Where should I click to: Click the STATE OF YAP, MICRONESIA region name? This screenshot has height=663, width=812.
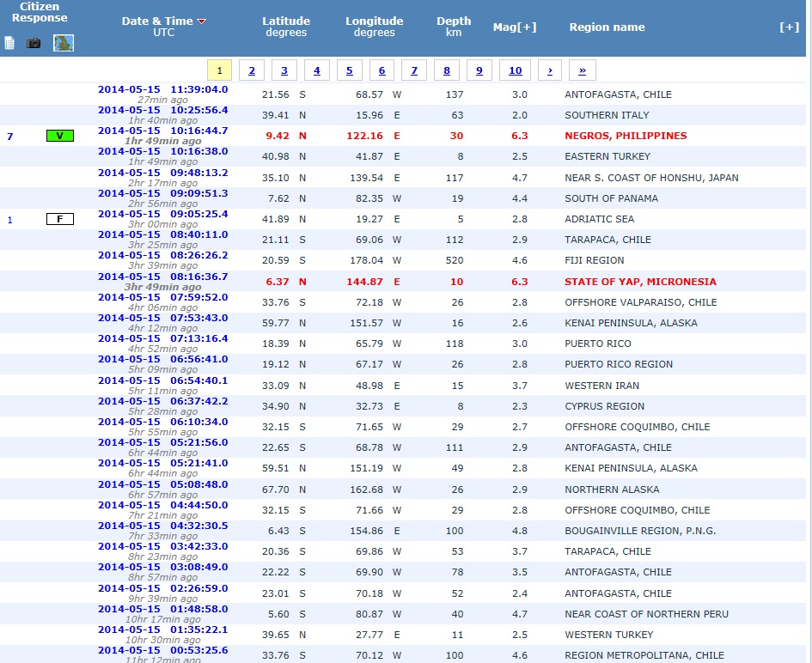(x=641, y=282)
